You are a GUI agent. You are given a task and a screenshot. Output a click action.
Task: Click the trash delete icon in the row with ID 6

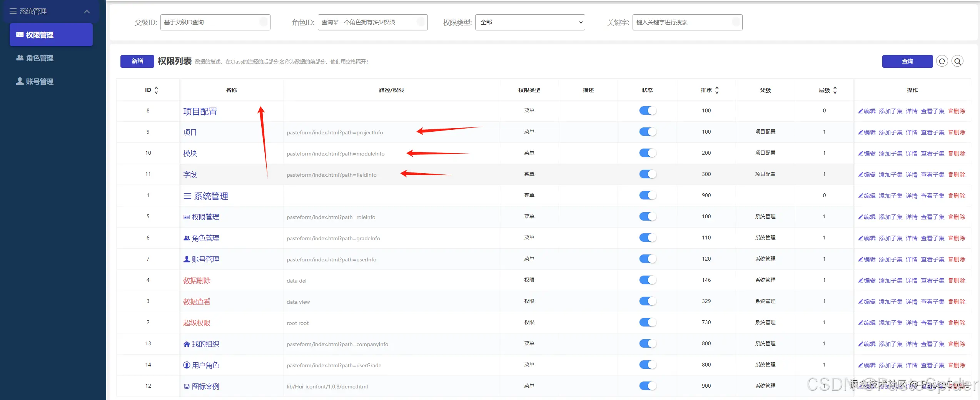[950, 238]
